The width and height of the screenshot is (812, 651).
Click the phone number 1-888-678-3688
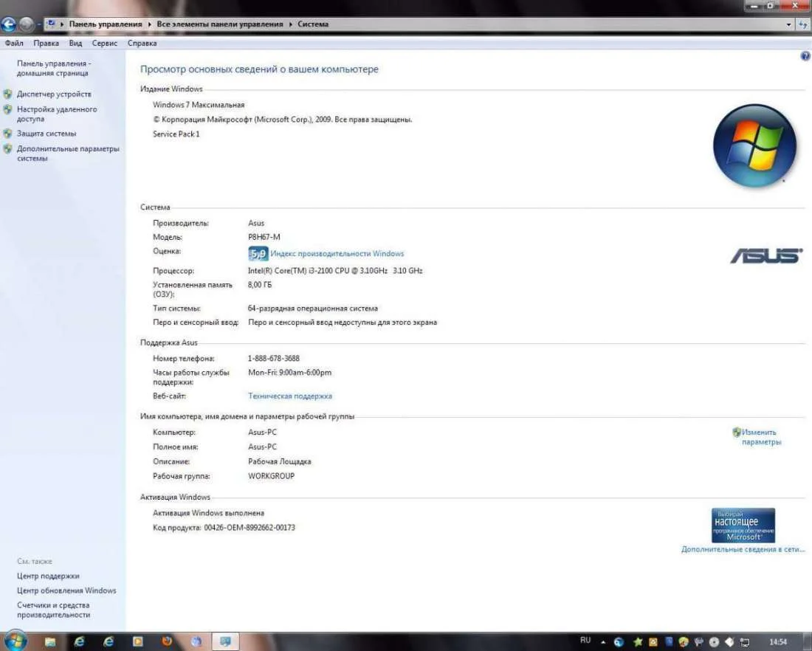tap(273, 359)
